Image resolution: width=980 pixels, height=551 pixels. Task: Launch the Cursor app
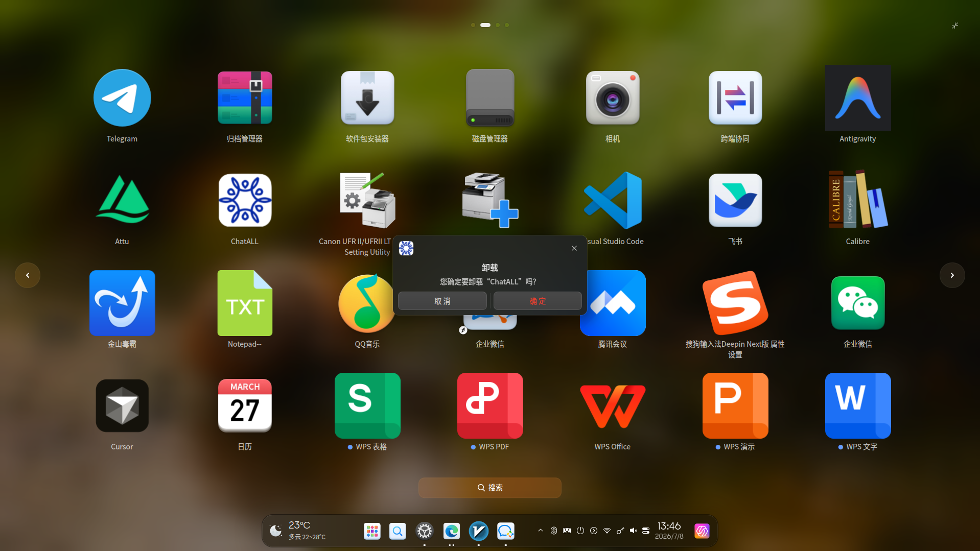(x=122, y=405)
